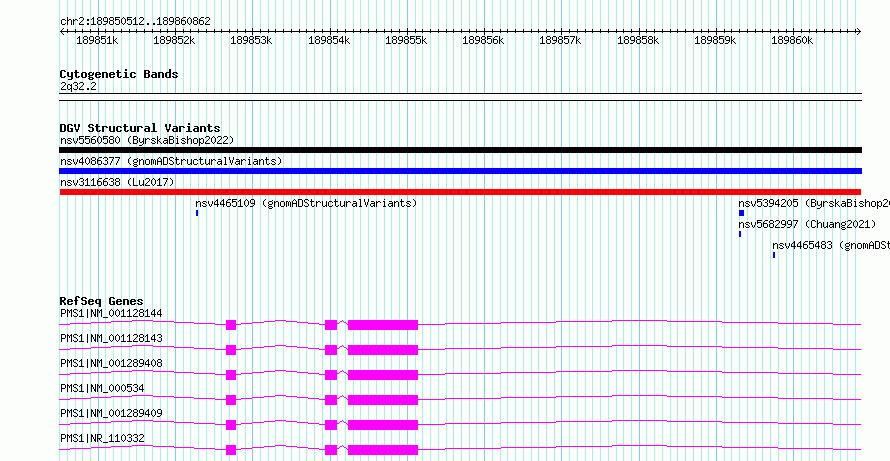Click the blue nsv5394205 variant block

(741, 213)
